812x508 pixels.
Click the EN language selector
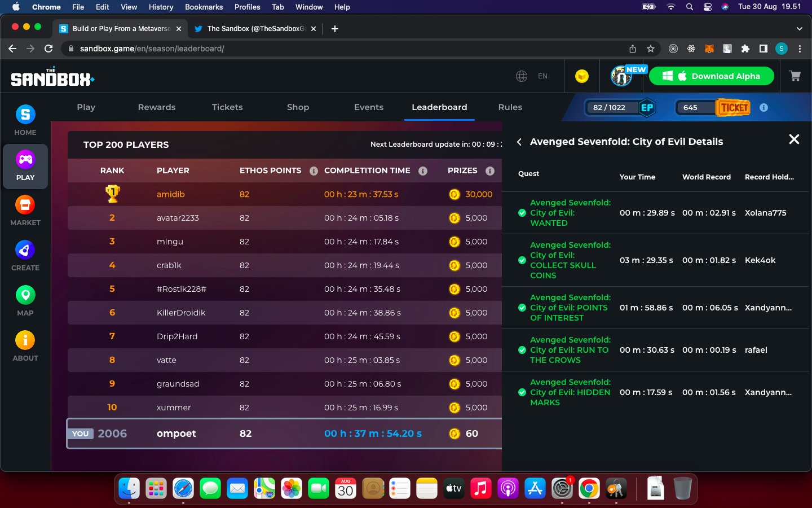tap(542, 76)
